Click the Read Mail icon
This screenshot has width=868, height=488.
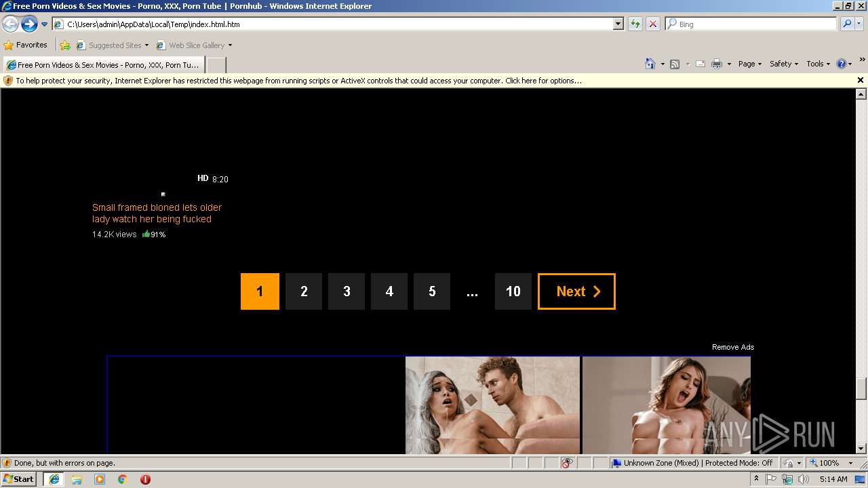point(701,64)
